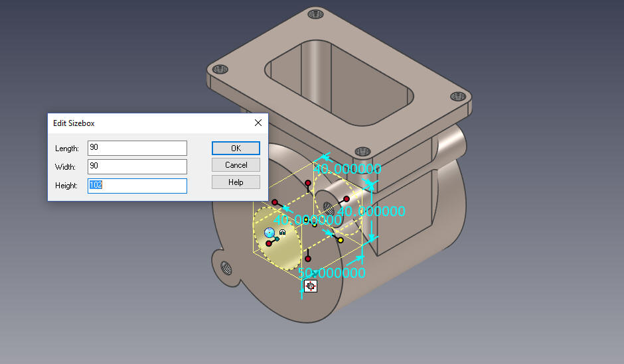Click the 50.000000 dimension value
This screenshot has width=624, height=364.
(x=331, y=273)
